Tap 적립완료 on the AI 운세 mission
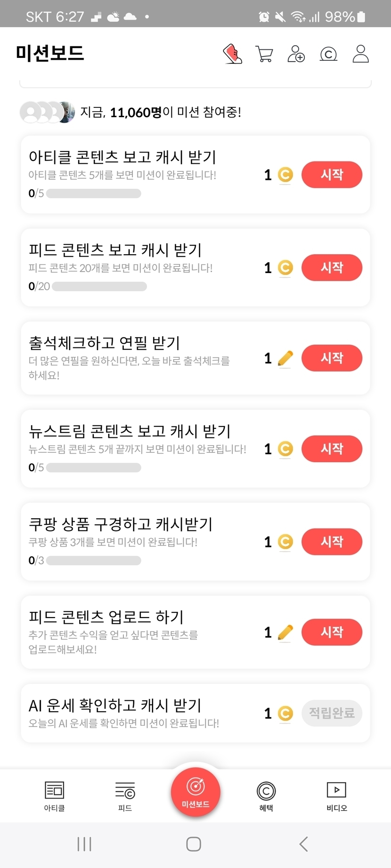This screenshot has height=868, width=391. click(x=332, y=713)
